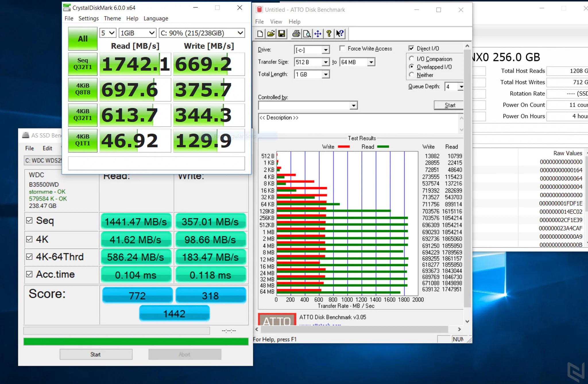This screenshot has width=588, height=384.
Task: Run the Seq Q32T1 test
Action: tap(83, 64)
